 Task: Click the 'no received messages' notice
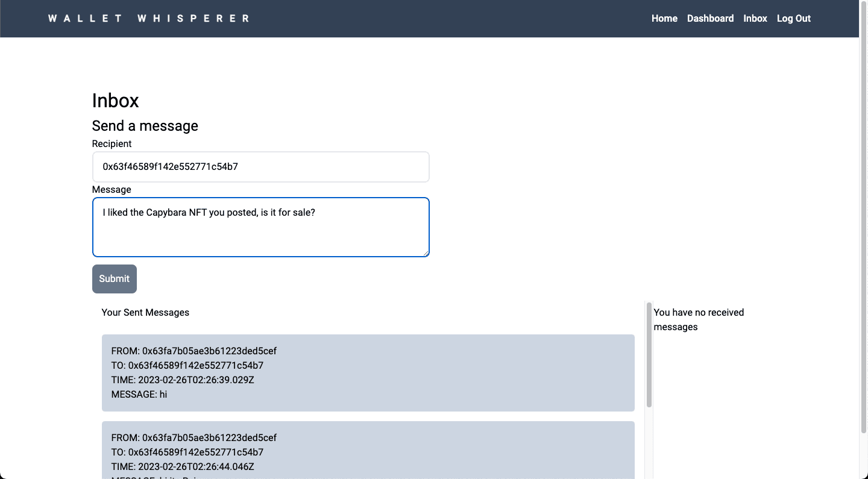click(698, 319)
